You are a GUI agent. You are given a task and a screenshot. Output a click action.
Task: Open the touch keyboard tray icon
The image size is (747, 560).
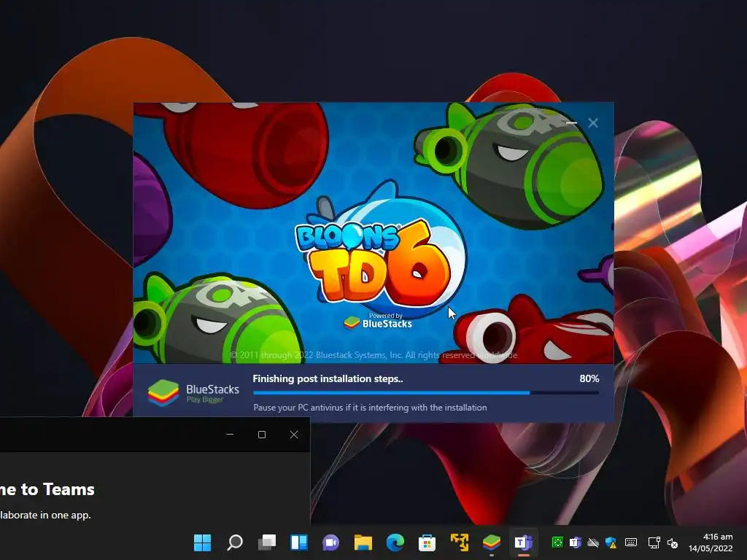(631, 542)
